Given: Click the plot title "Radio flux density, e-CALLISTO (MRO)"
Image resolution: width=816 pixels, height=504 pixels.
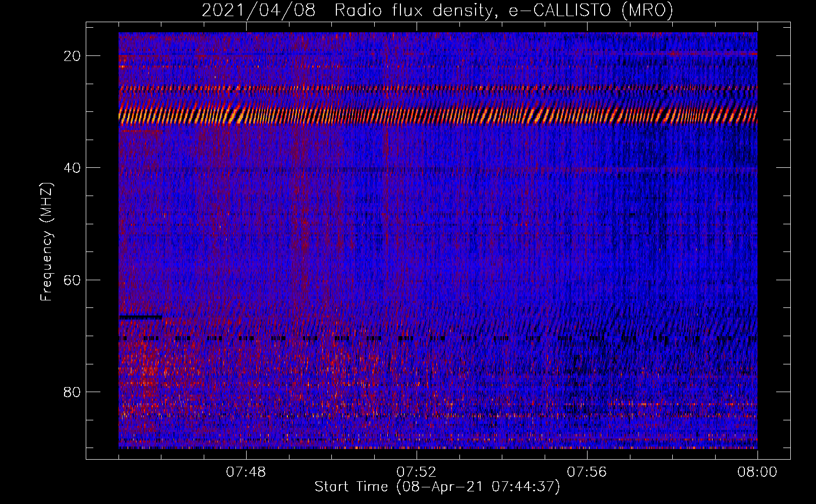Looking at the screenshot, I should [503, 10].
